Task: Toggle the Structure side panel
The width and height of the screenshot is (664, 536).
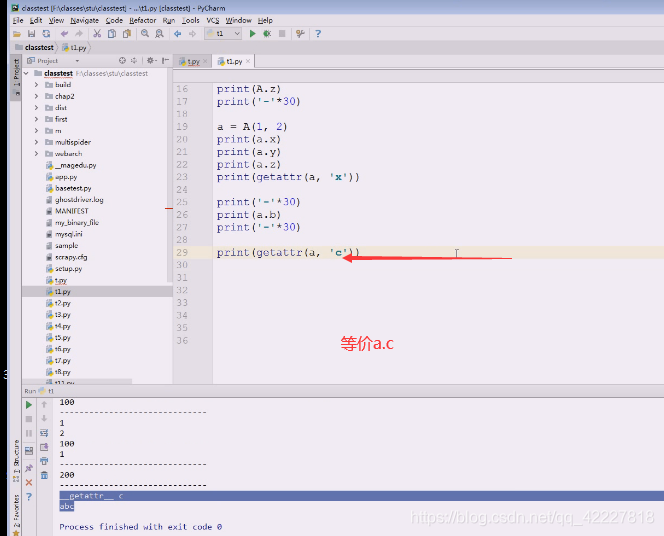Action: coord(16,461)
